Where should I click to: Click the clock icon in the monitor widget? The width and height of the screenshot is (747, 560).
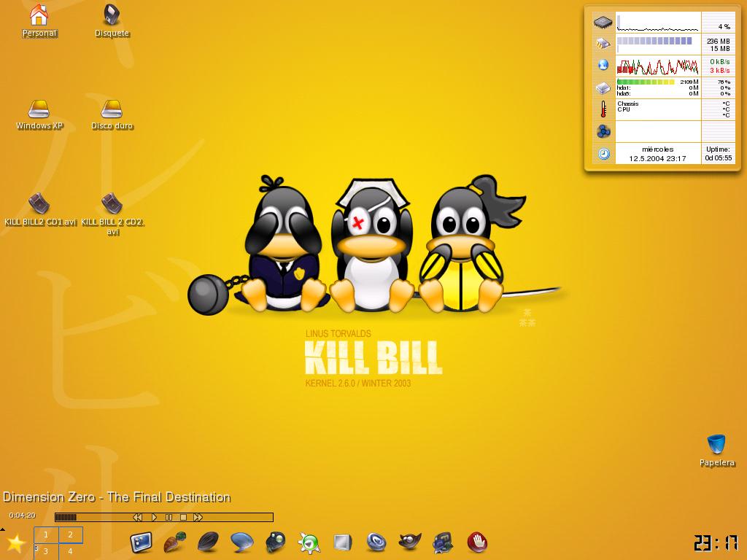tap(603, 153)
